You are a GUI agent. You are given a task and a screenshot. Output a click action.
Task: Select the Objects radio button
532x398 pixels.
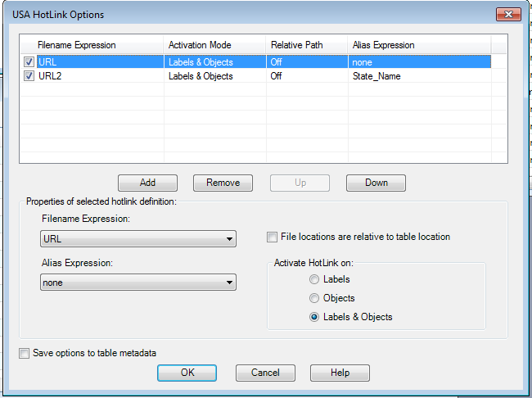coord(314,298)
